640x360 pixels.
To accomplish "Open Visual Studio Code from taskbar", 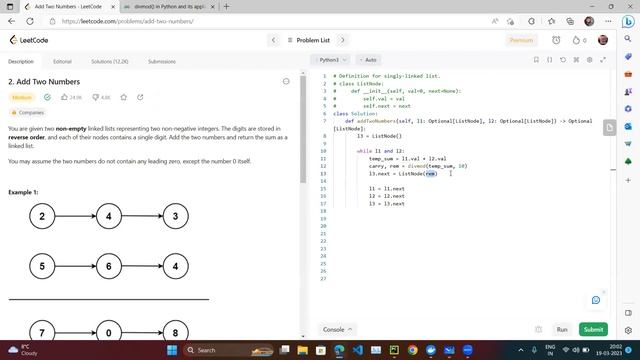I will (x=358, y=350).
